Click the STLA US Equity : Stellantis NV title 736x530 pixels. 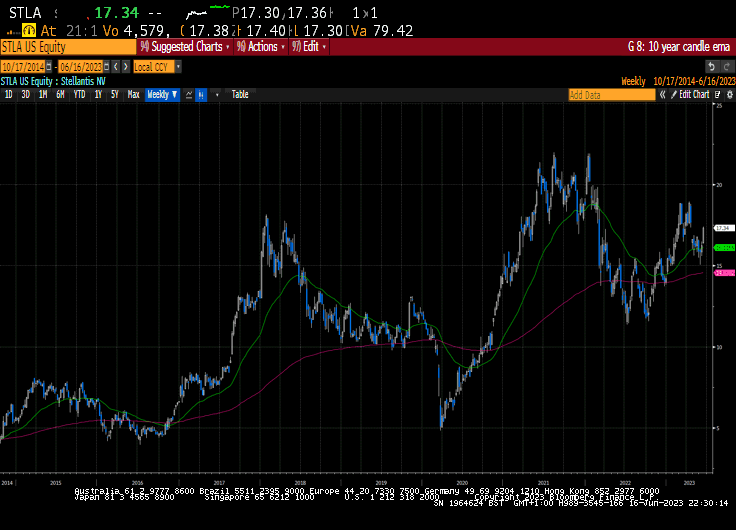pyautogui.click(x=53, y=81)
